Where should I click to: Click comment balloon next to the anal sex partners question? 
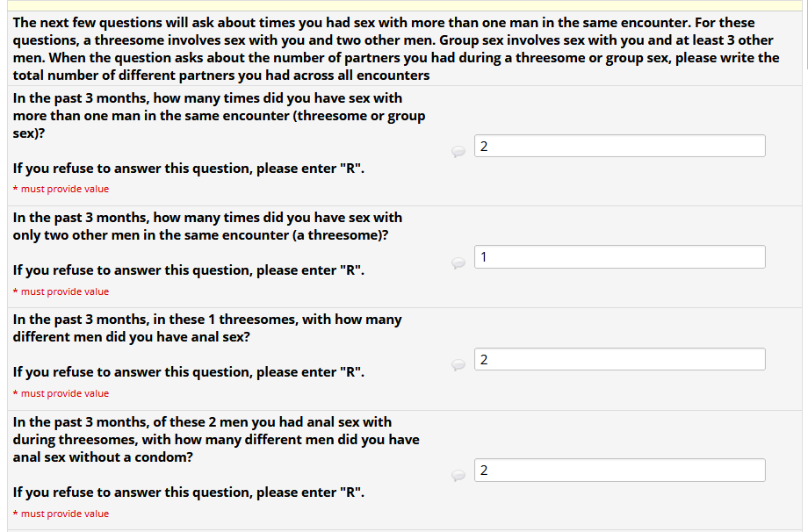(x=458, y=364)
